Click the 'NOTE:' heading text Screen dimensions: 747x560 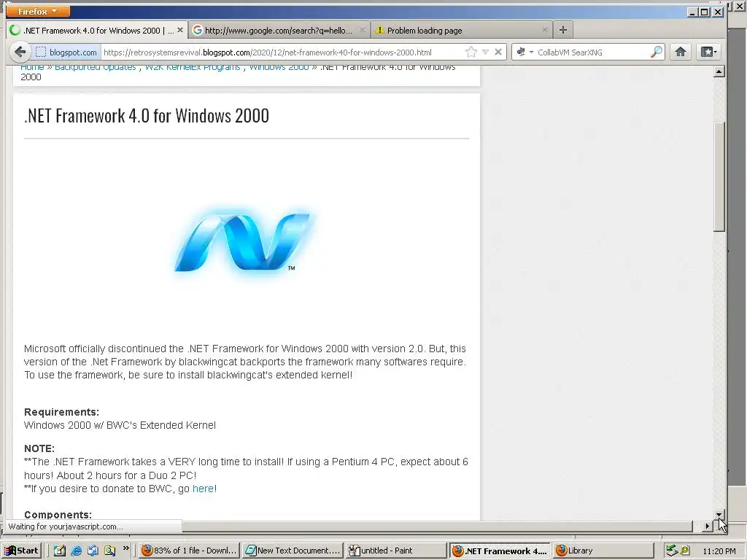(x=39, y=448)
